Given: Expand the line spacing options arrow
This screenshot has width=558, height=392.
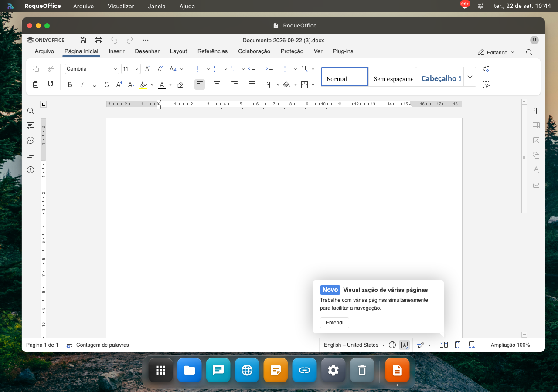Looking at the screenshot, I should coord(295,69).
